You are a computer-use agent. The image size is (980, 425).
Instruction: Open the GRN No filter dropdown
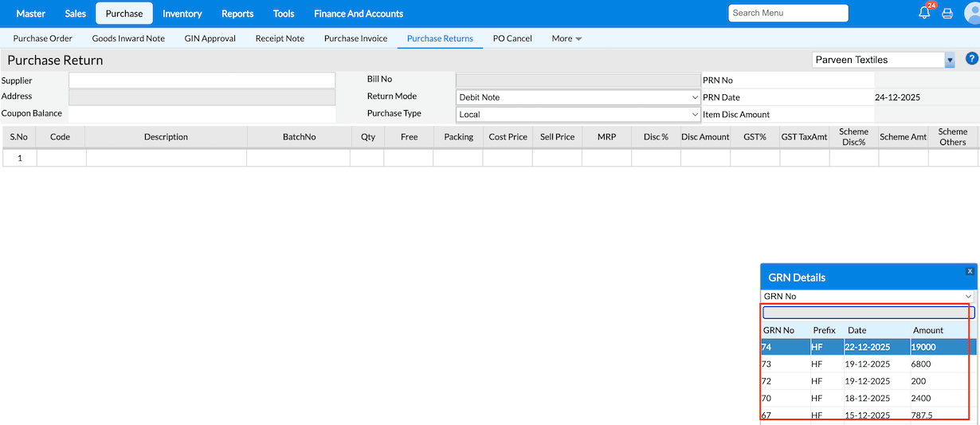click(868, 297)
